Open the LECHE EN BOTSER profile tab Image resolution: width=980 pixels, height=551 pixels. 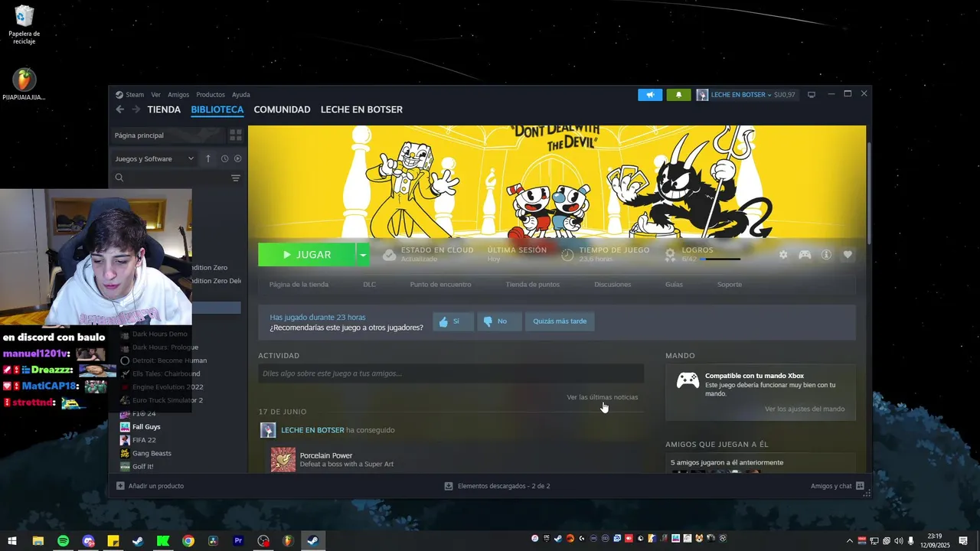click(361, 109)
